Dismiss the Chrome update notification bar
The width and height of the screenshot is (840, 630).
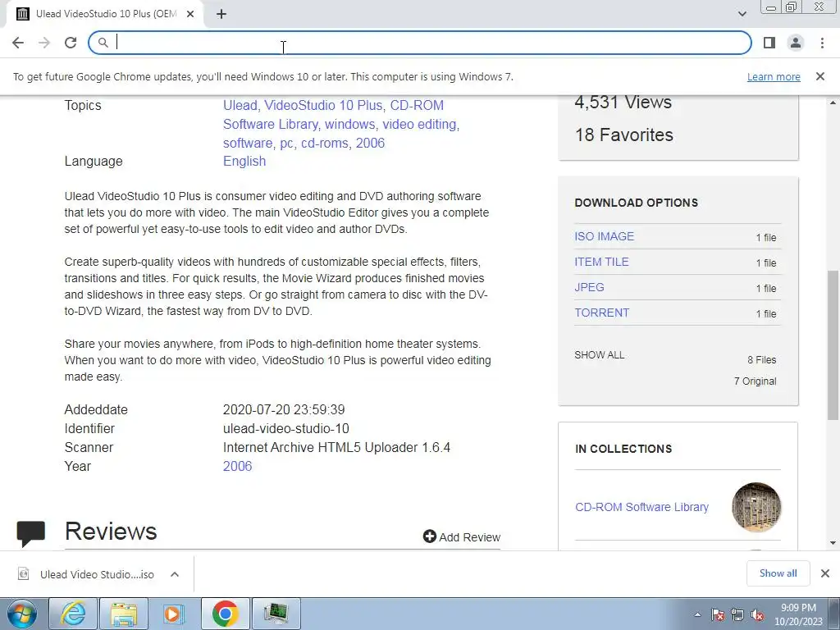tap(819, 76)
